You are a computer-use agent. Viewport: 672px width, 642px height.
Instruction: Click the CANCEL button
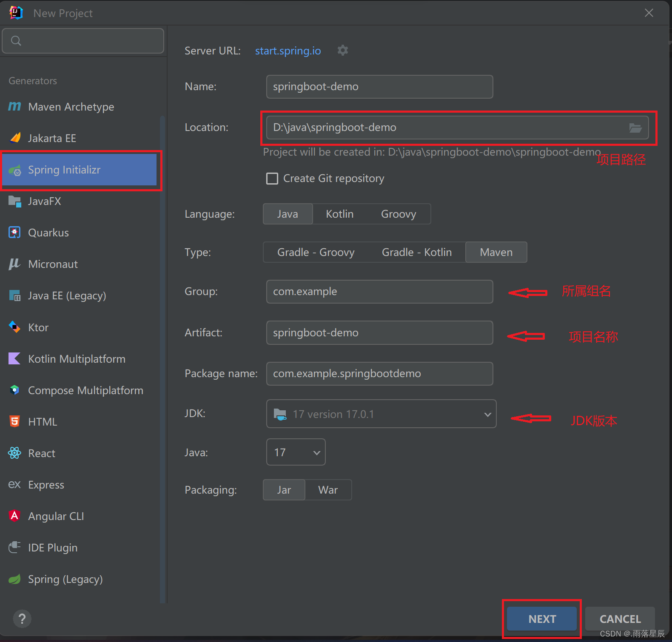click(620, 619)
